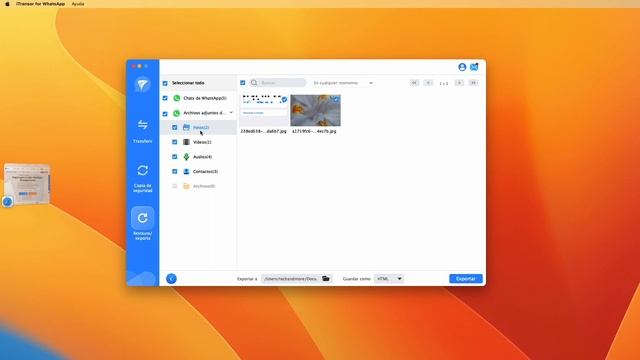Deselect the flower photo check mark
The image size is (640, 360).
click(336, 99)
